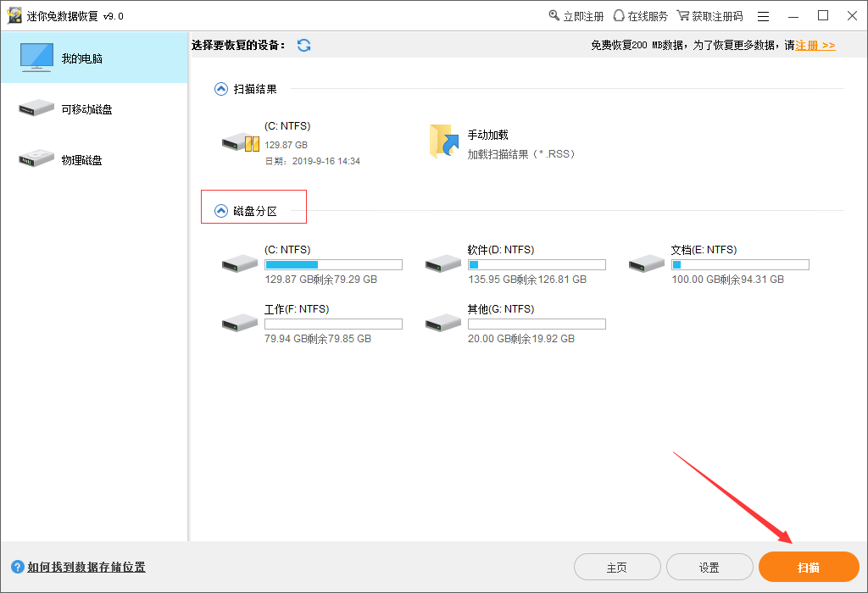Click the 工作 F: drive icon

tap(240, 323)
